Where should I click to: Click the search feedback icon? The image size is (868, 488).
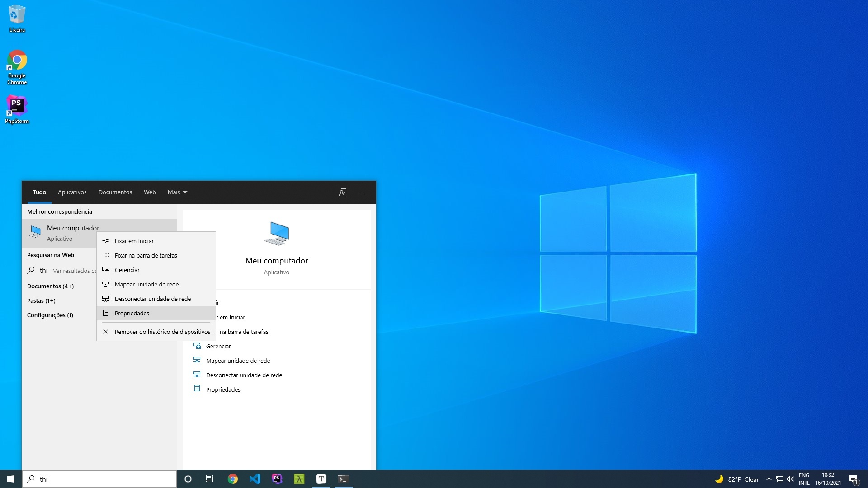[x=343, y=192]
